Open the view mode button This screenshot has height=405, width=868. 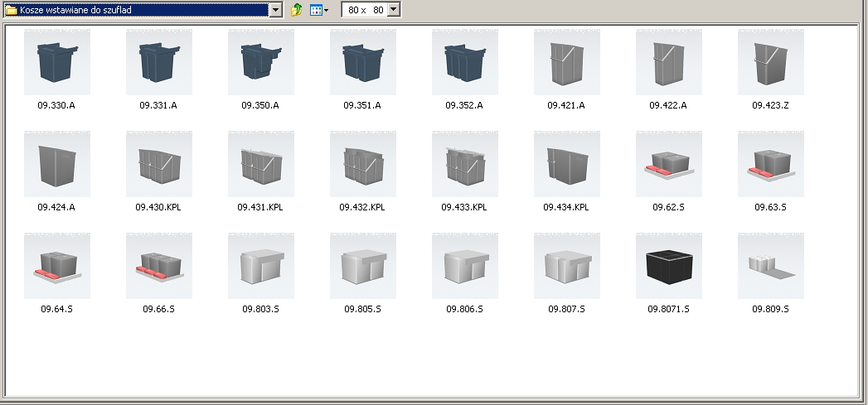pyautogui.click(x=316, y=9)
